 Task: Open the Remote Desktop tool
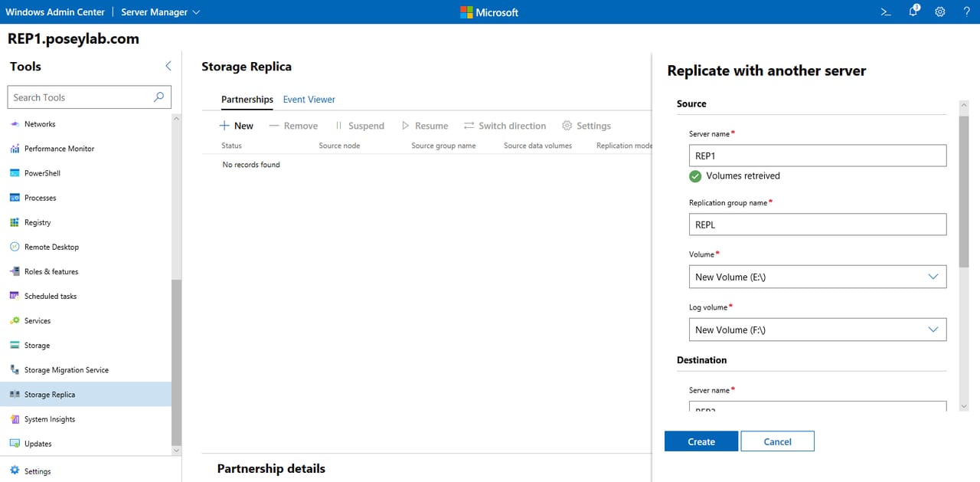pyautogui.click(x=51, y=246)
